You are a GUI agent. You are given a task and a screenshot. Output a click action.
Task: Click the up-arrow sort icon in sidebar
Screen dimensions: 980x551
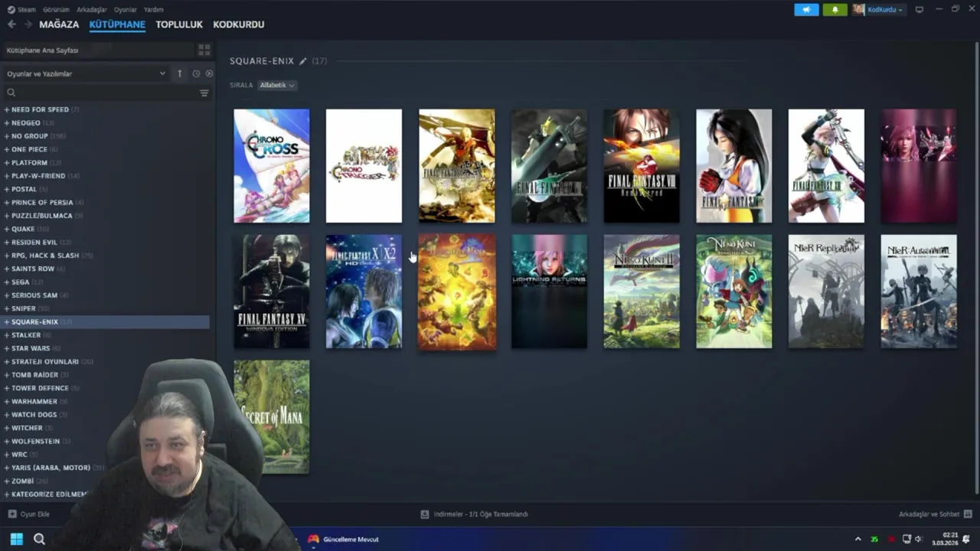180,73
